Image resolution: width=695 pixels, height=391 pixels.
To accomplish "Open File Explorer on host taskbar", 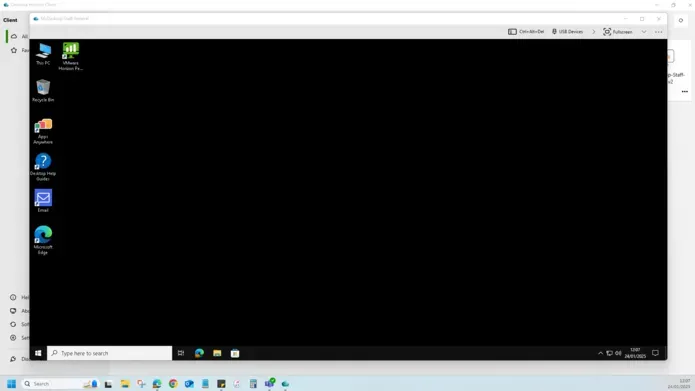I will coord(125,384).
